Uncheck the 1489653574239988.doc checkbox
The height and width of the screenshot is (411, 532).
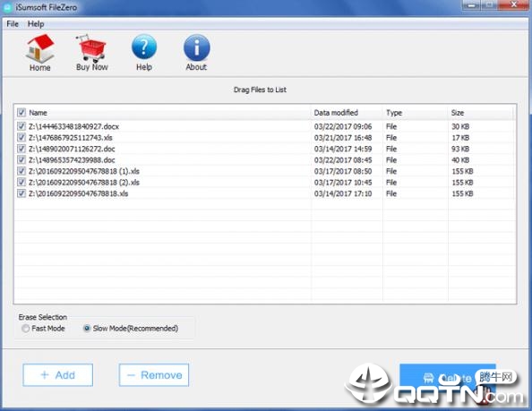coord(21,159)
